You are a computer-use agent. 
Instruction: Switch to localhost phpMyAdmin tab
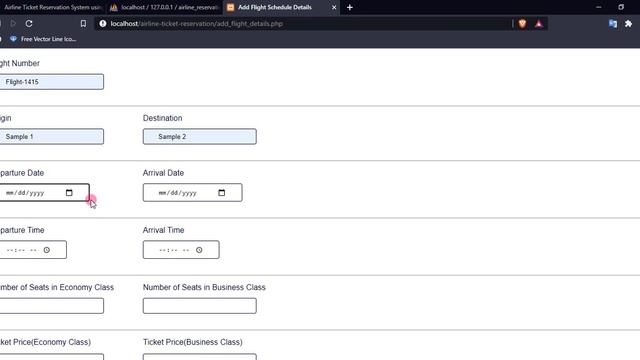164,7
